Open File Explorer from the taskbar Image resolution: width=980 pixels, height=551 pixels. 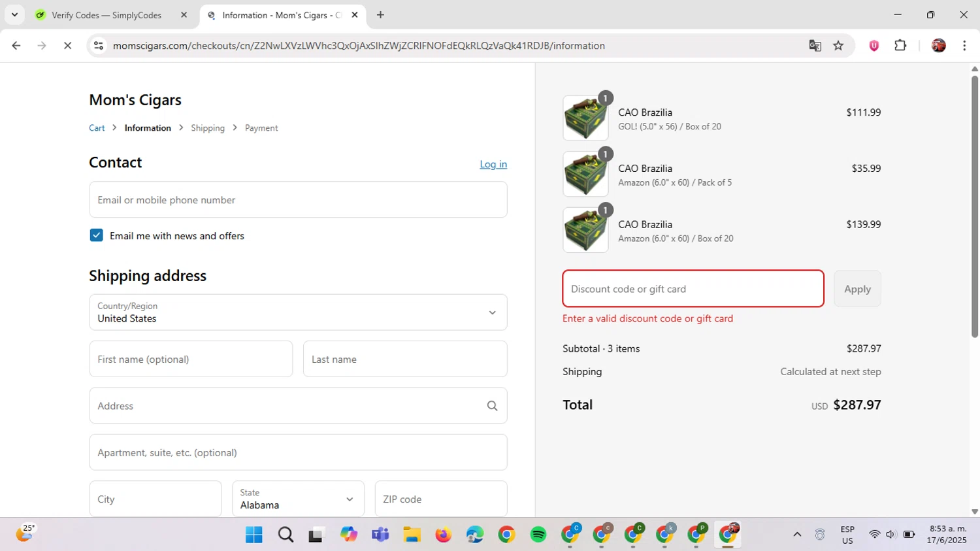coord(412,535)
